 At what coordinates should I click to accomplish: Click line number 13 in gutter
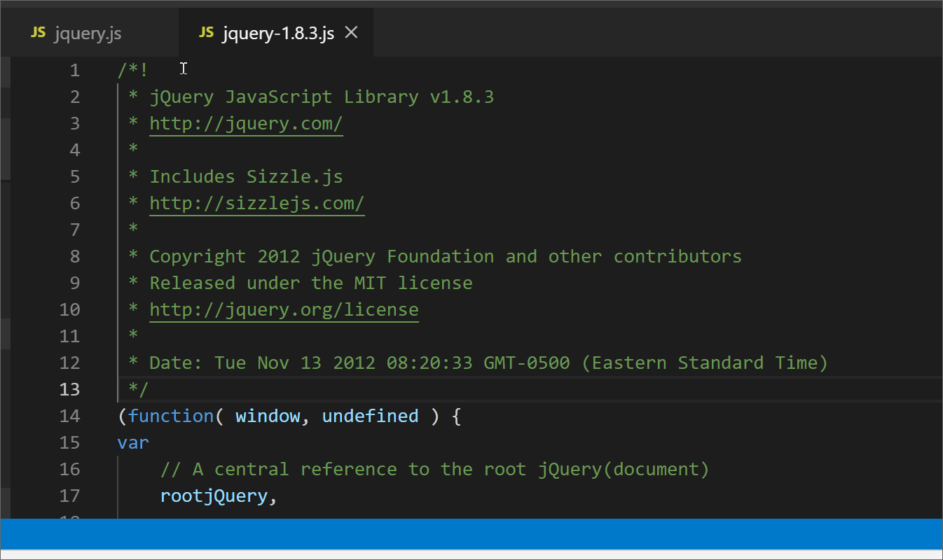69,389
